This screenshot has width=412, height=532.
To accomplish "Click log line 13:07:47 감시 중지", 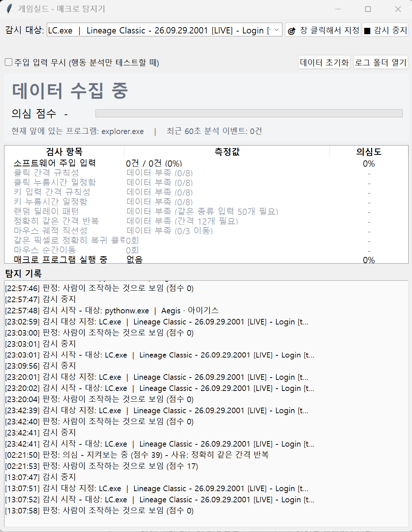I will (x=40, y=477).
